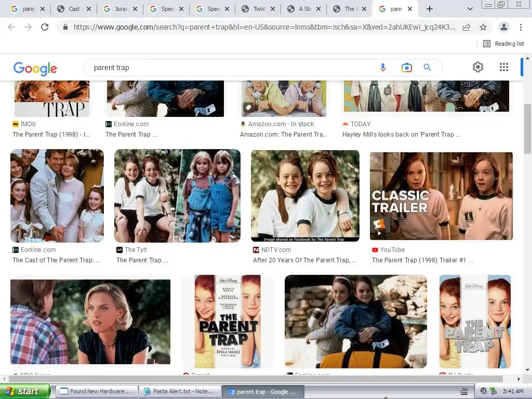The width and height of the screenshot is (532, 399).
Task: Close the 'Cast' tab
Action: [89, 9]
